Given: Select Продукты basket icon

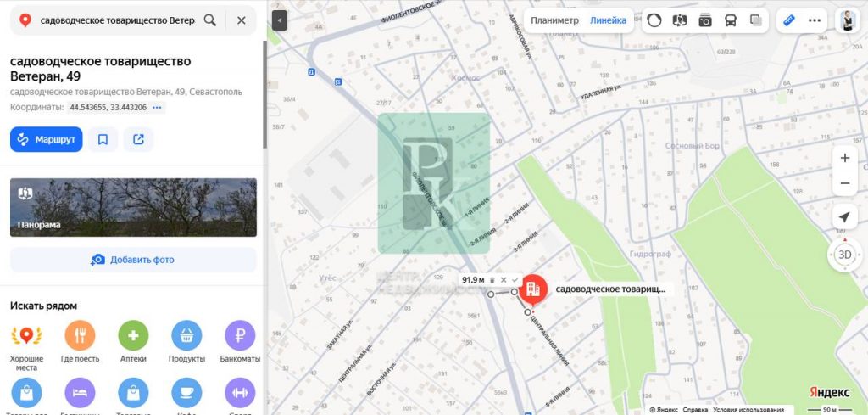Looking at the screenshot, I should pos(186,336).
